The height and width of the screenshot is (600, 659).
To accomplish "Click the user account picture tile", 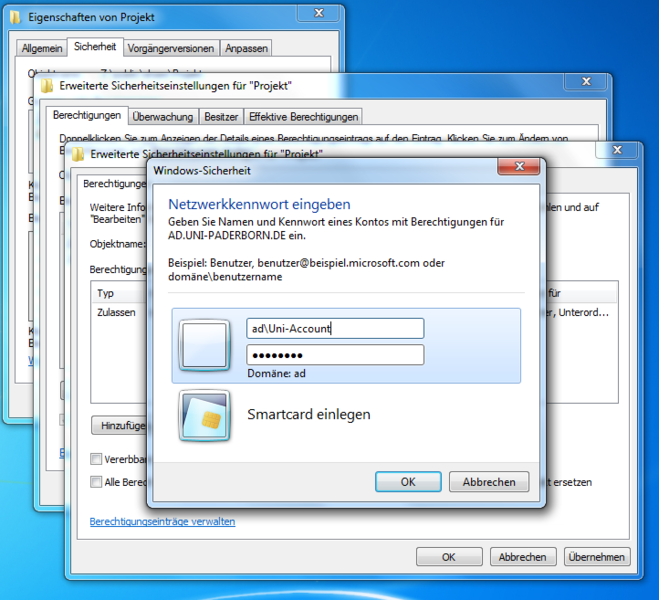I will (204, 345).
